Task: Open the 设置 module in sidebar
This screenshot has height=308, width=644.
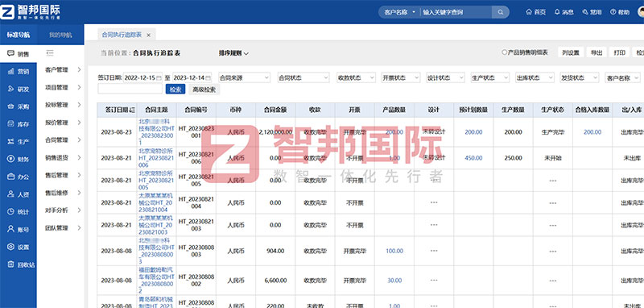Action: [x=18, y=248]
